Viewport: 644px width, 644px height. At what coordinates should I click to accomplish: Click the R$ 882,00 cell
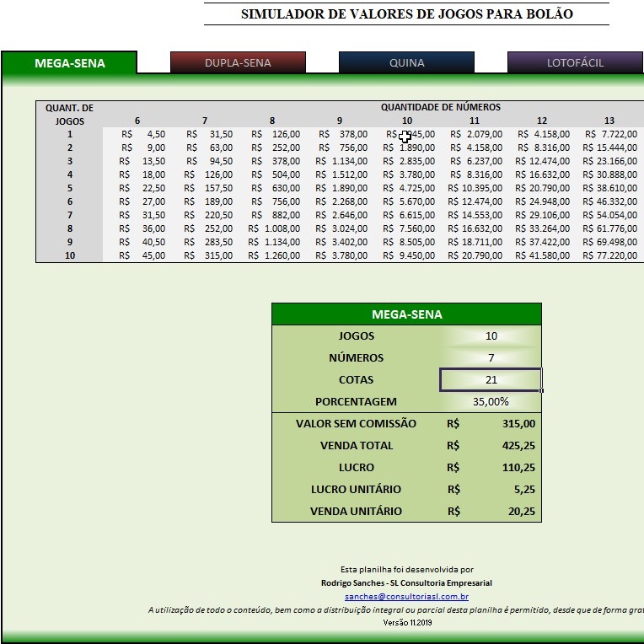pyautogui.click(x=271, y=215)
